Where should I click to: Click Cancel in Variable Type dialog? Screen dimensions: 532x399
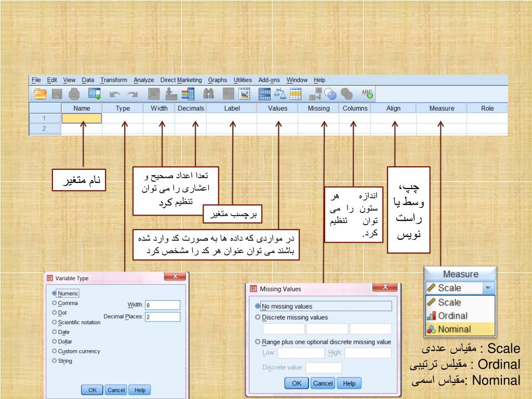(116, 390)
